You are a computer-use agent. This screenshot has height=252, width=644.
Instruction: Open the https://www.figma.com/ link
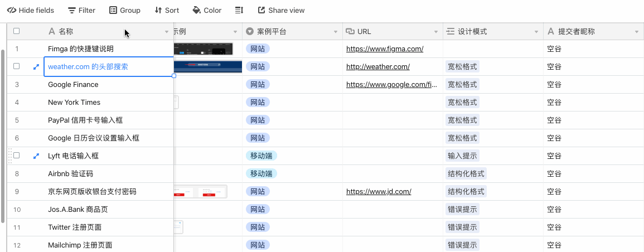[x=385, y=49]
